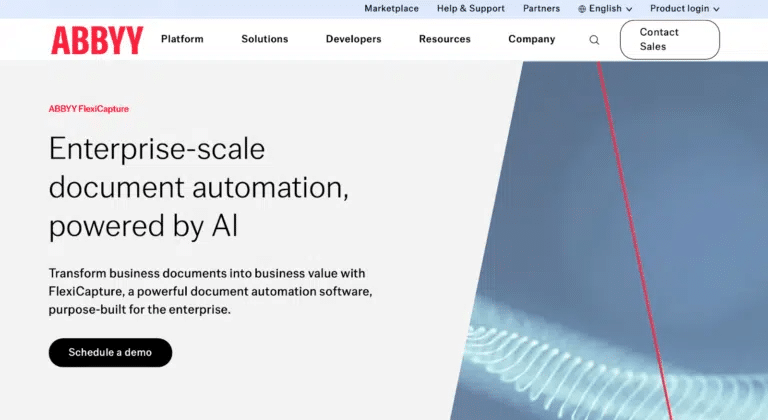The height and width of the screenshot is (420, 768).
Task: Expand the English language dropdown
Action: point(605,9)
